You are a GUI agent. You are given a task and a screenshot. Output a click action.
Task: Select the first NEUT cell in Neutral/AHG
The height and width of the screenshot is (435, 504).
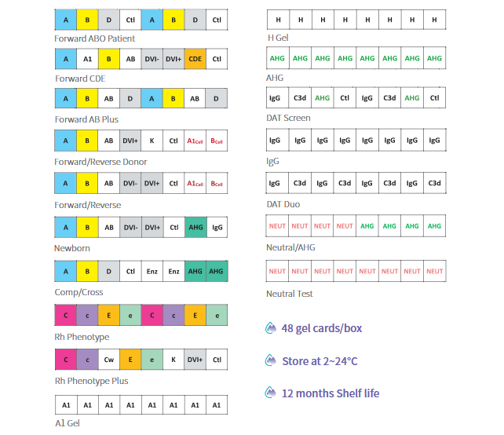click(277, 226)
